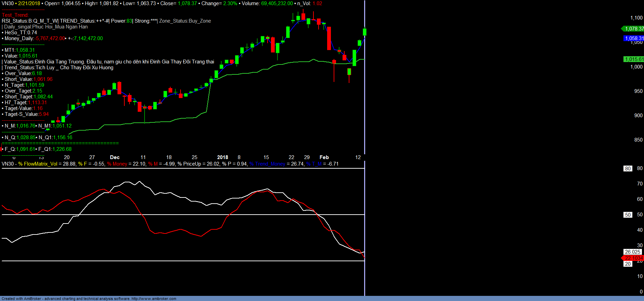Viewport: 644px width, 301px height.
Task: Click the red Test_Trend title text
Action: [x=15, y=15]
